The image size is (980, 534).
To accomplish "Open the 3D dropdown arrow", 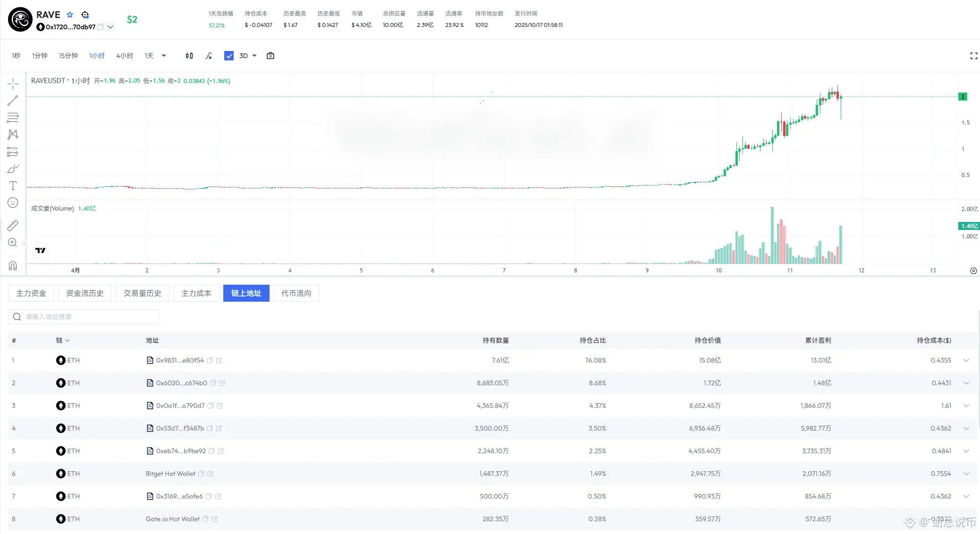I will click(x=254, y=56).
